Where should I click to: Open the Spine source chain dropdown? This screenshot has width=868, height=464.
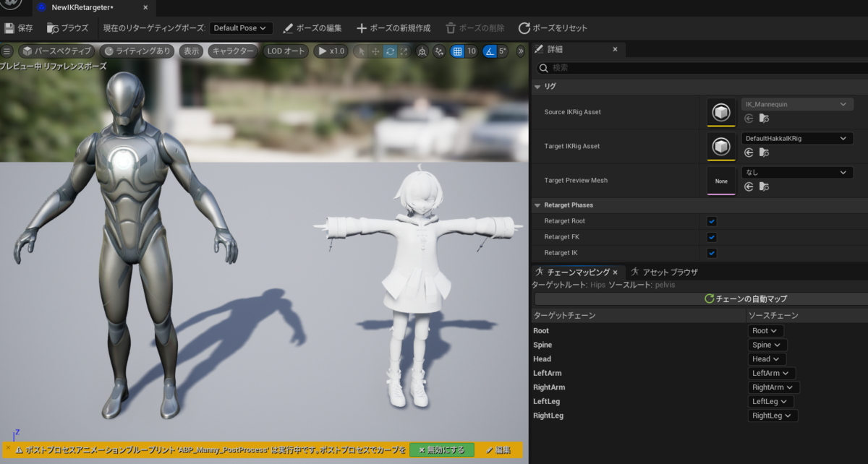pyautogui.click(x=766, y=345)
